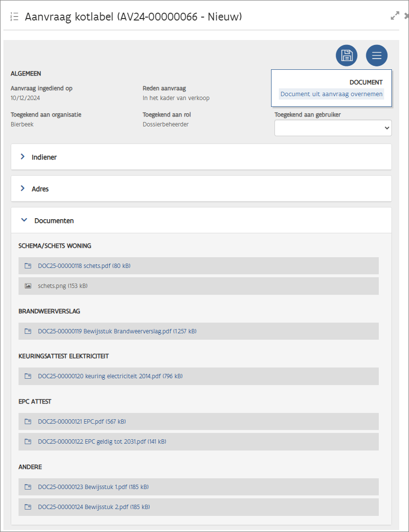Click Document uit aanvraag overnemen link
The image size is (409, 532).
coord(331,94)
